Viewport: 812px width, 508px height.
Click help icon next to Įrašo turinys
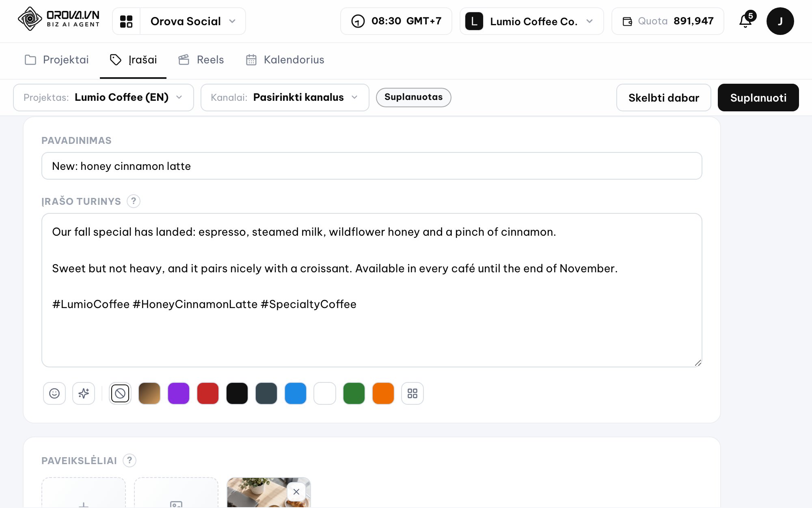click(134, 201)
